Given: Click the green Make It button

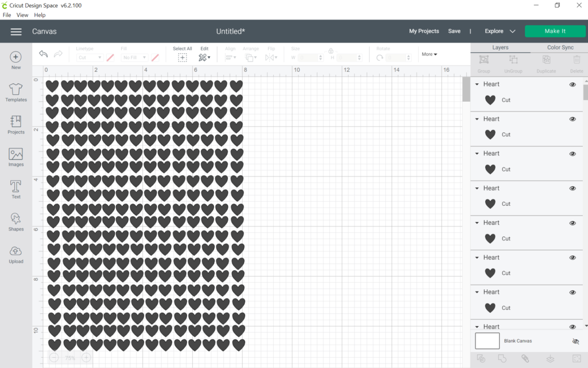Looking at the screenshot, I should coord(555,31).
